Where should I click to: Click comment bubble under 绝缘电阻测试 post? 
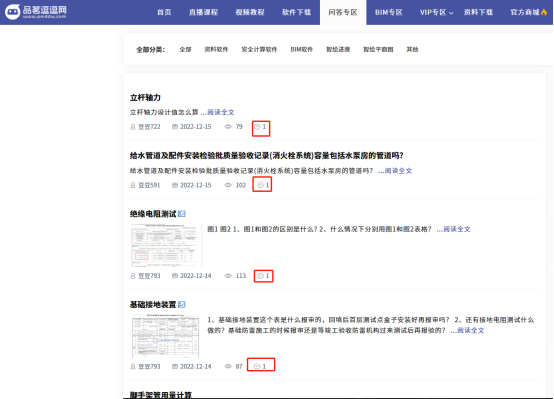point(260,276)
